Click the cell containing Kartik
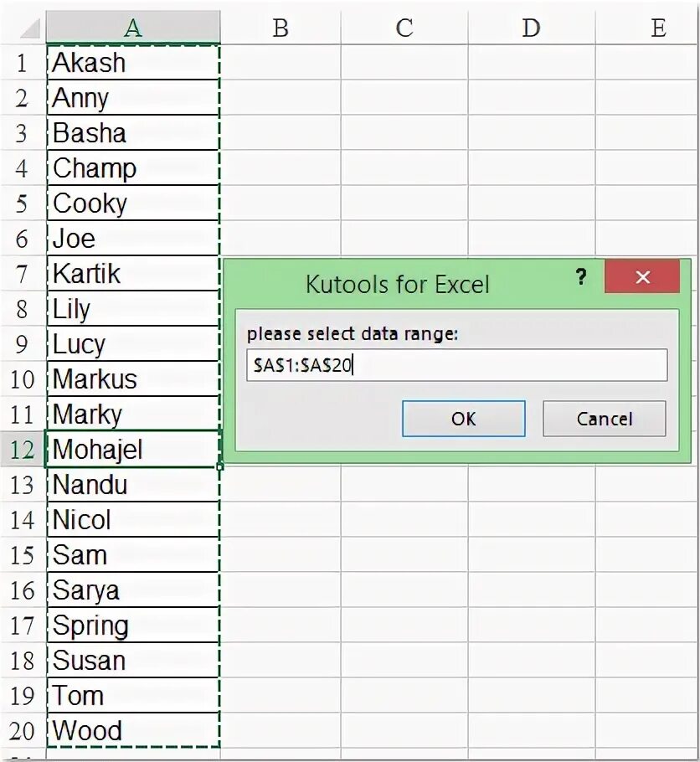This screenshot has height=762, width=700. 133,274
